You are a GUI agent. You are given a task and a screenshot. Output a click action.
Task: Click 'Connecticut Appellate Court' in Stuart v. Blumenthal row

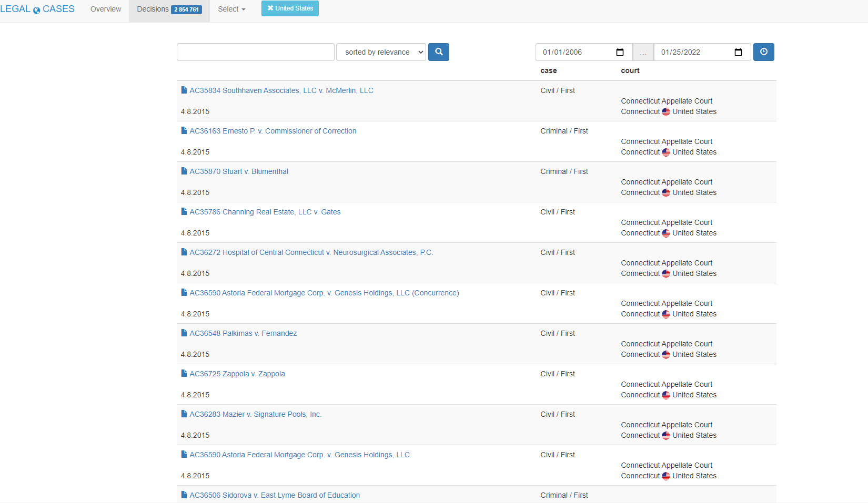tap(667, 182)
